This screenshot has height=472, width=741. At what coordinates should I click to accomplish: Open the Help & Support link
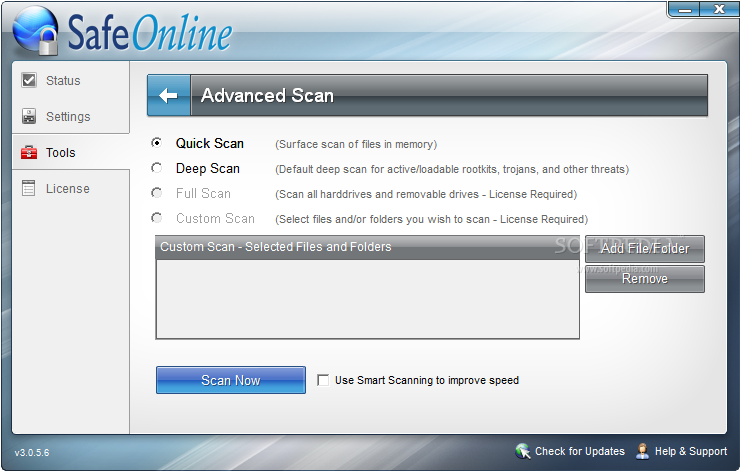[690, 451]
